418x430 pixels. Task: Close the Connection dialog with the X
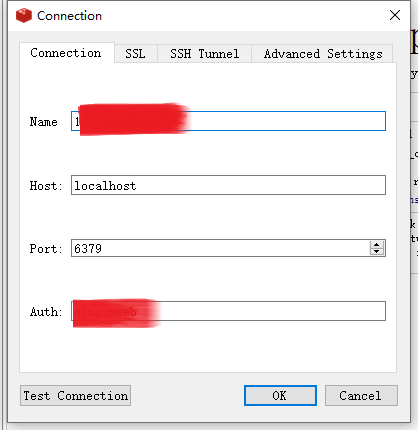tap(395, 15)
